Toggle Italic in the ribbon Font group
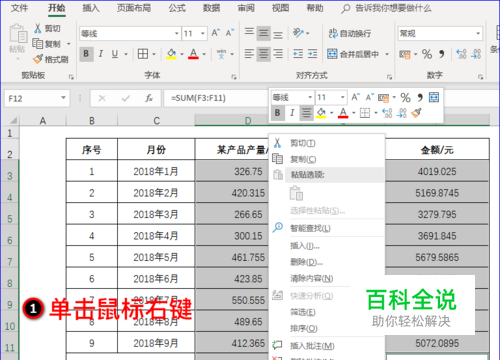The width and height of the screenshot is (500, 360). click(x=101, y=54)
